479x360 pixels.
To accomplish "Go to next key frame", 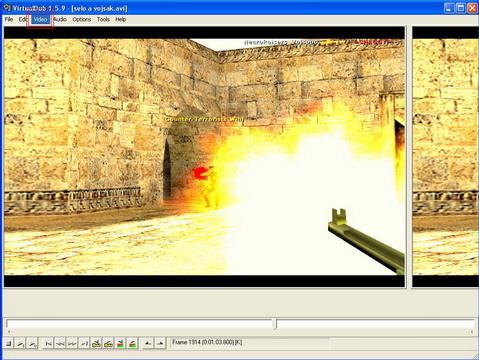I will click(108, 343).
